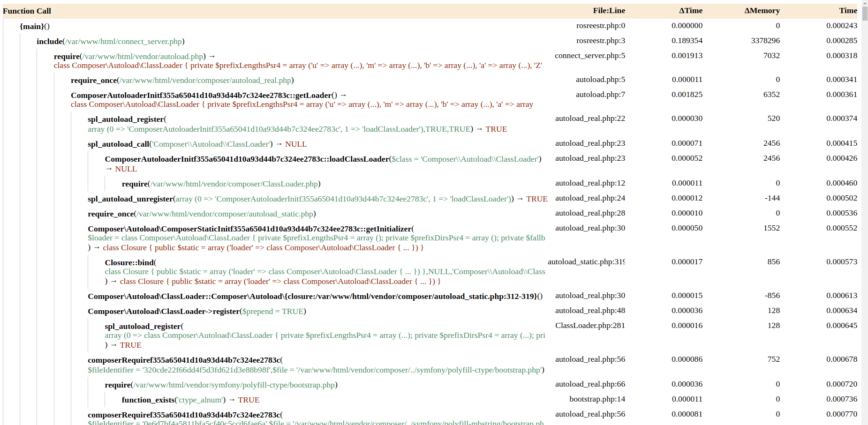
Task: Click the File:Line column header
Action: click(x=609, y=11)
